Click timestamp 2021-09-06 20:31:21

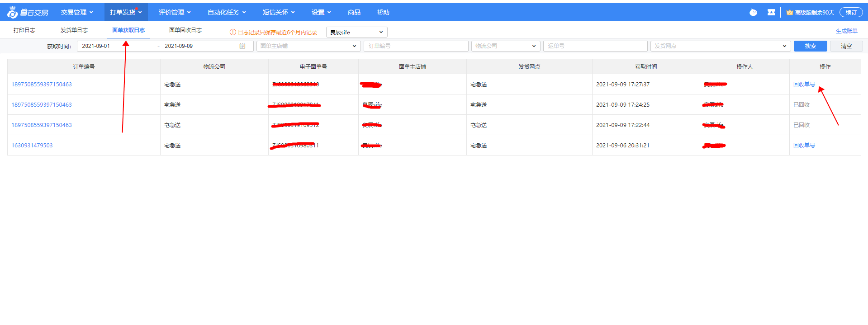point(623,146)
